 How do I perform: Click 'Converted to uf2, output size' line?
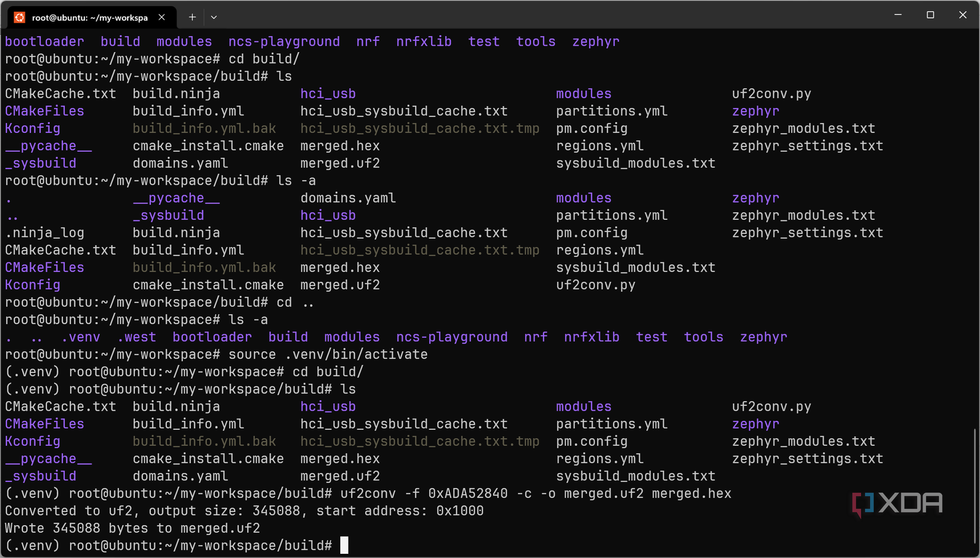[x=244, y=511]
